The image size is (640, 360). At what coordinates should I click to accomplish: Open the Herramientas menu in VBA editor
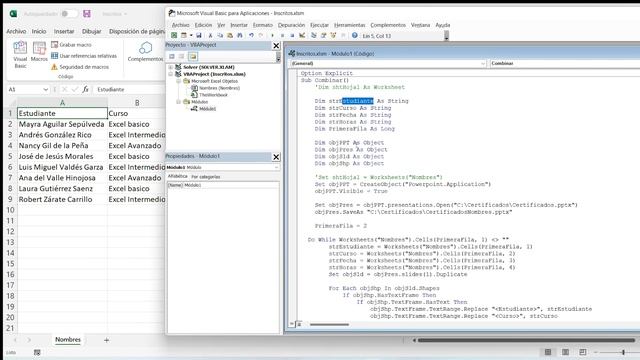pyautogui.click(x=349, y=25)
